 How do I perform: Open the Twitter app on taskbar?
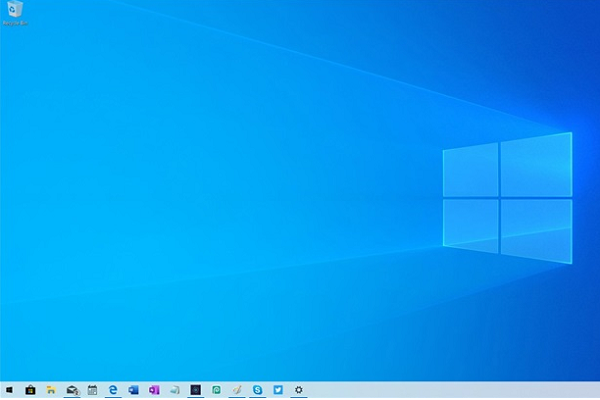pyautogui.click(x=278, y=389)
